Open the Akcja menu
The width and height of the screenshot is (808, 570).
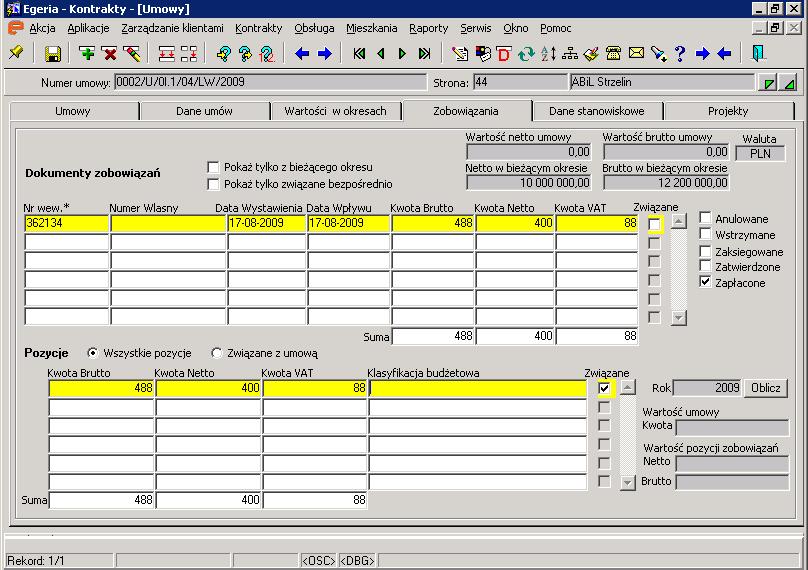pos(42,28)
